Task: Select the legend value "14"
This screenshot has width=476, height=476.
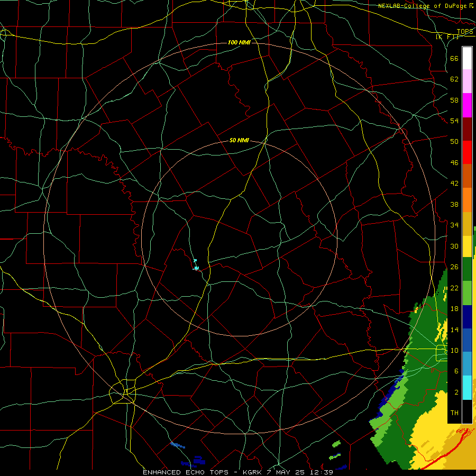Action: [x=454, y=329]
